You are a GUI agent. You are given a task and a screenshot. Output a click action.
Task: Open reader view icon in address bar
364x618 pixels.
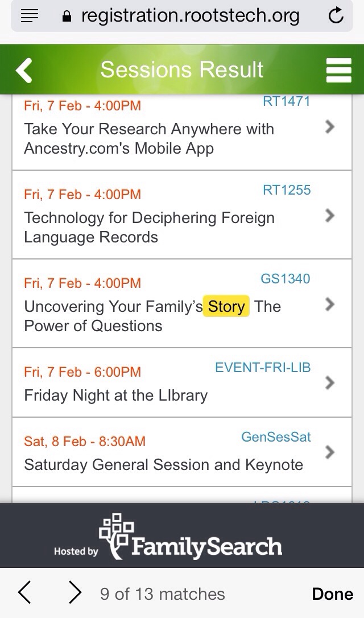click(29, 16)
